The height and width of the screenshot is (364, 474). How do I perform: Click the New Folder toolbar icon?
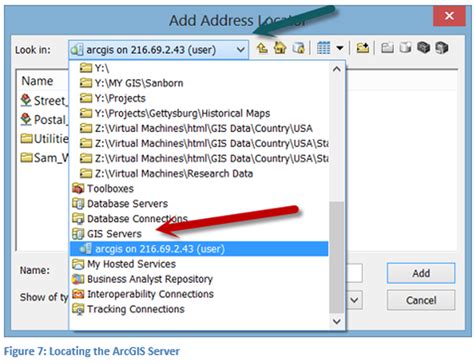387,49
